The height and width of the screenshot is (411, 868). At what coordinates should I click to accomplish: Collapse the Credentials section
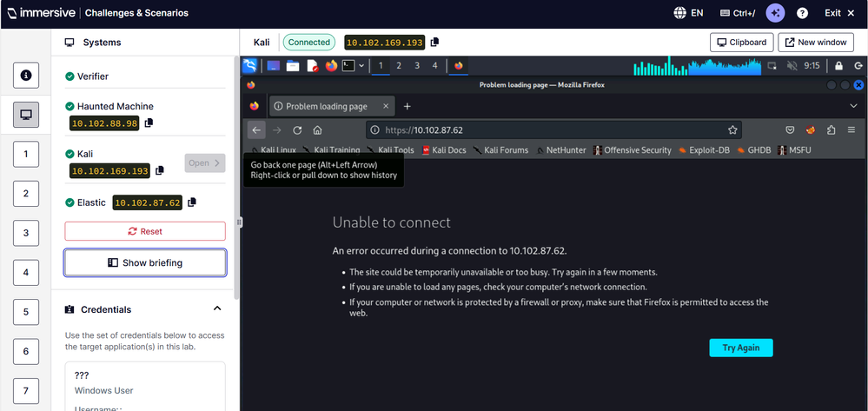[217, 309]
